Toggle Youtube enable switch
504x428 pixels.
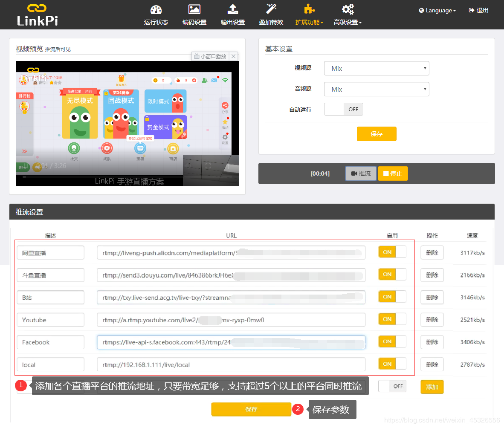pos(392,319)
